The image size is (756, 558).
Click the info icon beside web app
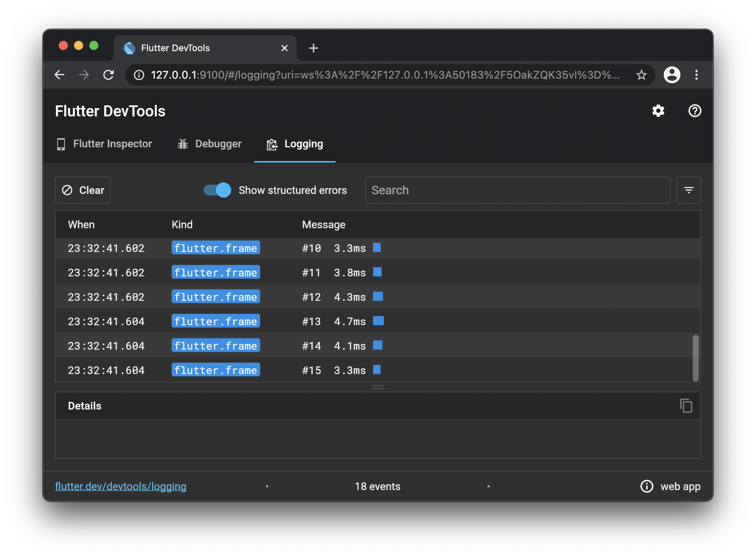(647, 486)
